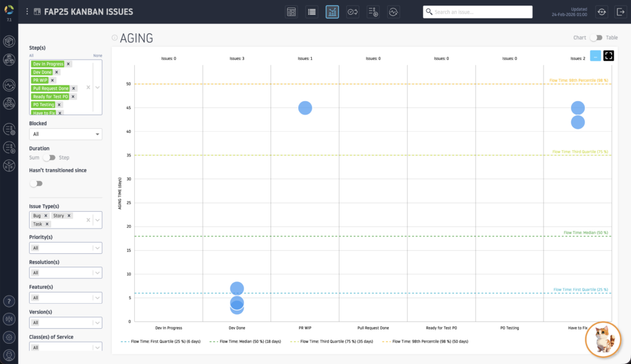Click the sync refresh icon beside updated date

[x=601, y=12]
